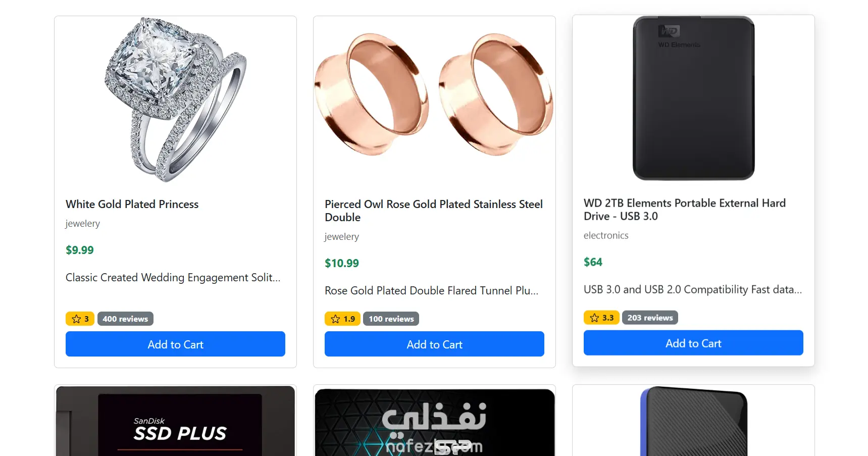
Task: Click the 400 reviews badge
Action: [x=125, y=319]
